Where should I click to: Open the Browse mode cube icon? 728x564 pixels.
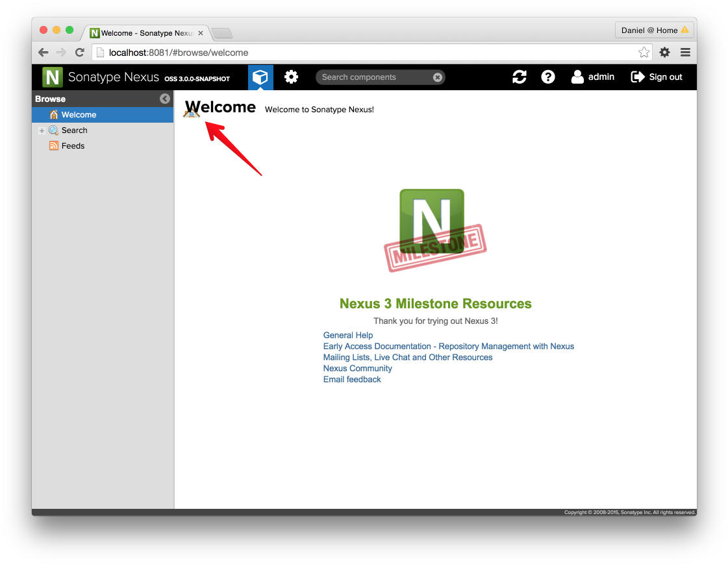pos(260,77)
